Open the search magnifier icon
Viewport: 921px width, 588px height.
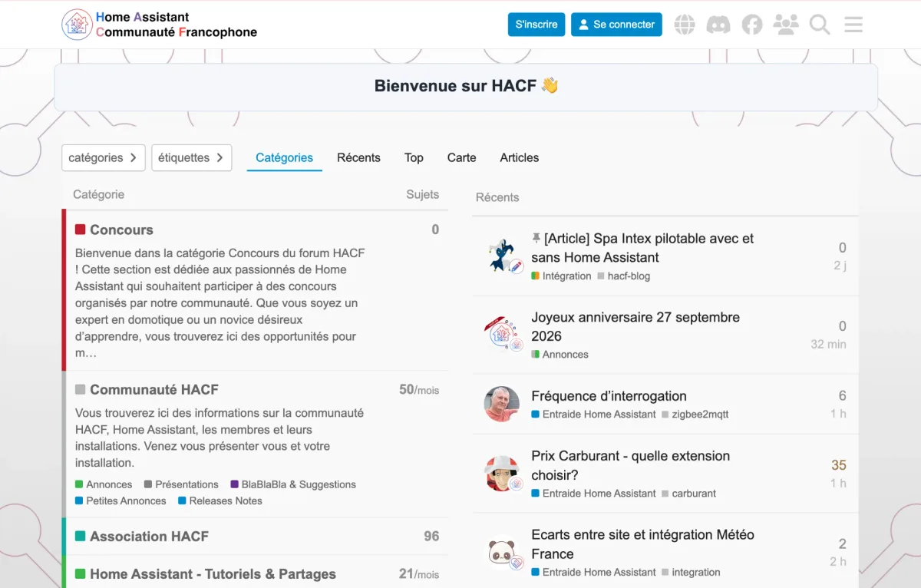(820, 25)
